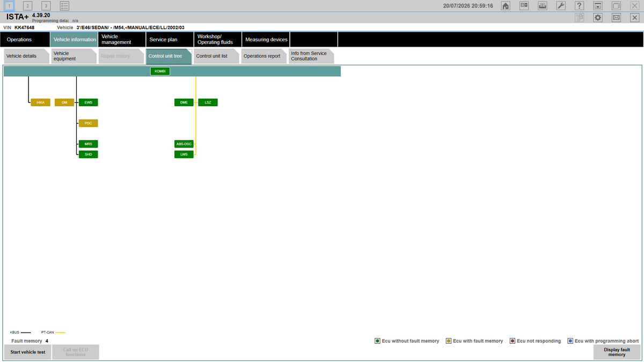This screenshot has height=362, width=644.
Task: Select the SHD control unit node
Action: pyautogui.click(x=89, y=154)
